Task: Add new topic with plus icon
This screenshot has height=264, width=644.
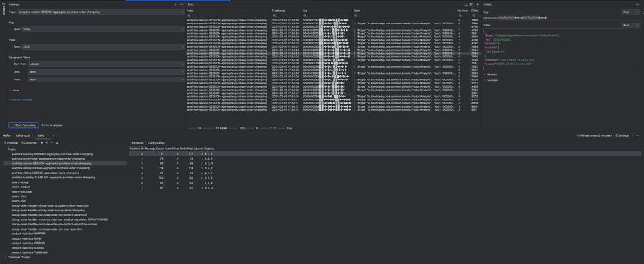Action: [47, 142]
